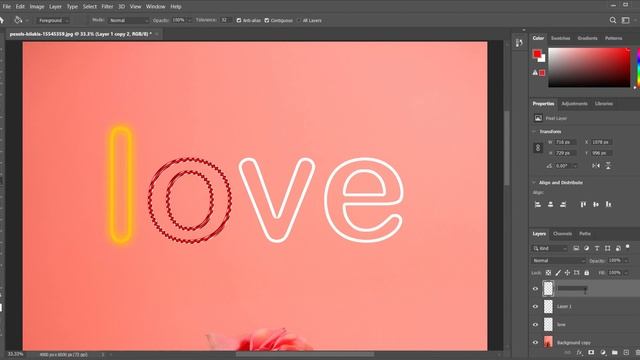This screenshot has height=360, width=640.
Task: Filter layers by adjustment layers icon
Action: click(587, 248)
